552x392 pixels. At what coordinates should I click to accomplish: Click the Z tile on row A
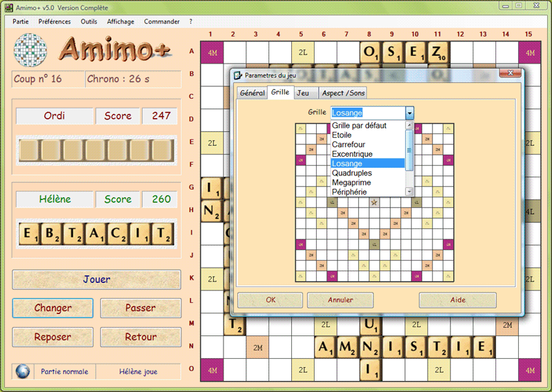pyautogui.click(x=438, y=52)
